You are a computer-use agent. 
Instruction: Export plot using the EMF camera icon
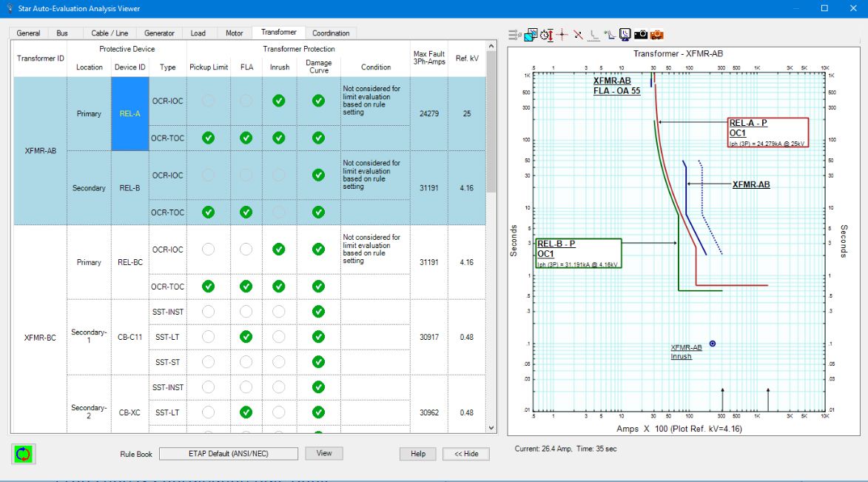click(x=658, y=34)
